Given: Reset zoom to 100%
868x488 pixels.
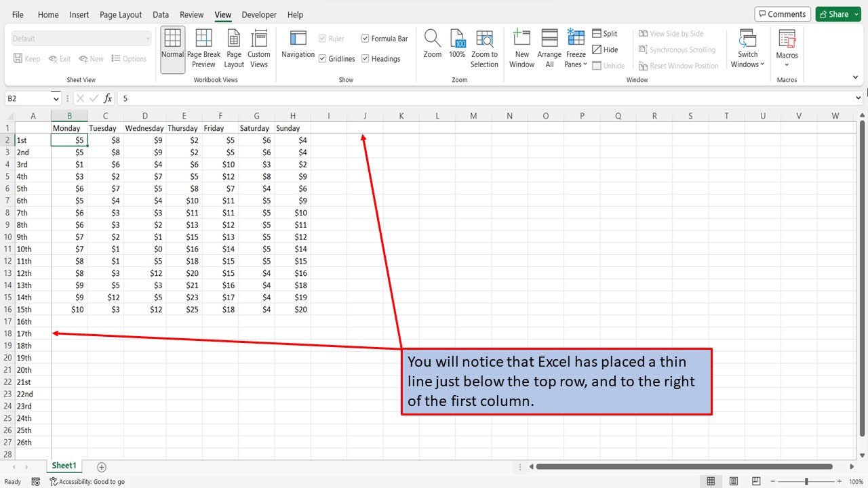Looking at the screenshot, I should click(458, 47).
